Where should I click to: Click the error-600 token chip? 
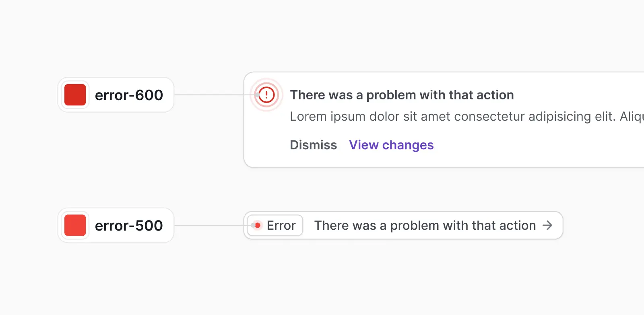pos(116,95)
